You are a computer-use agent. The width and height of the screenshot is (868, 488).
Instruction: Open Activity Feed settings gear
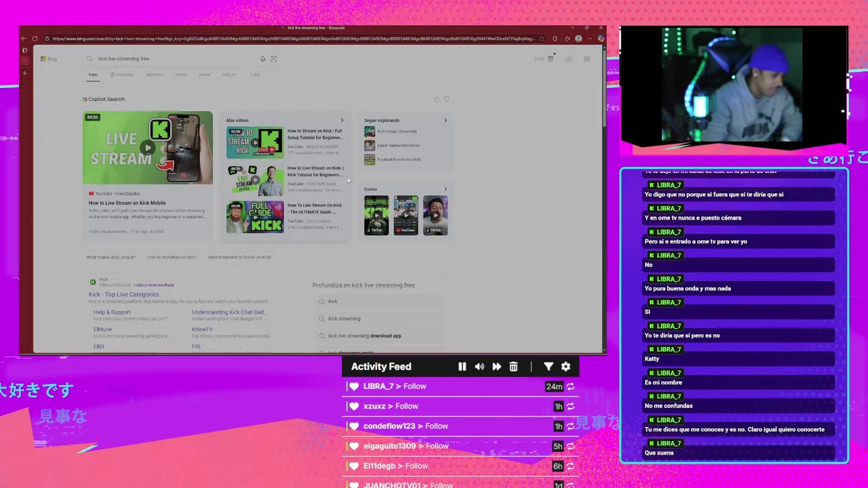[x=566, y=367]
